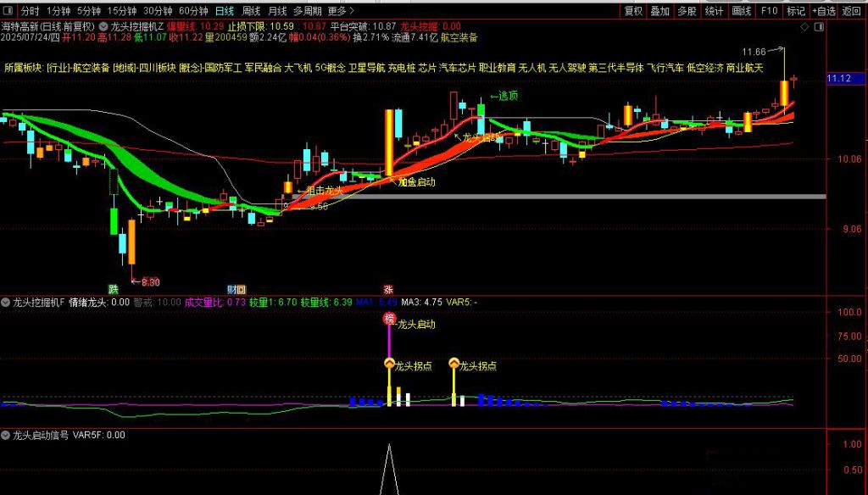Toggle the side panel icon beside the diamond
The height and width of the screenshot is (495, 868).
tap(817, 27)
